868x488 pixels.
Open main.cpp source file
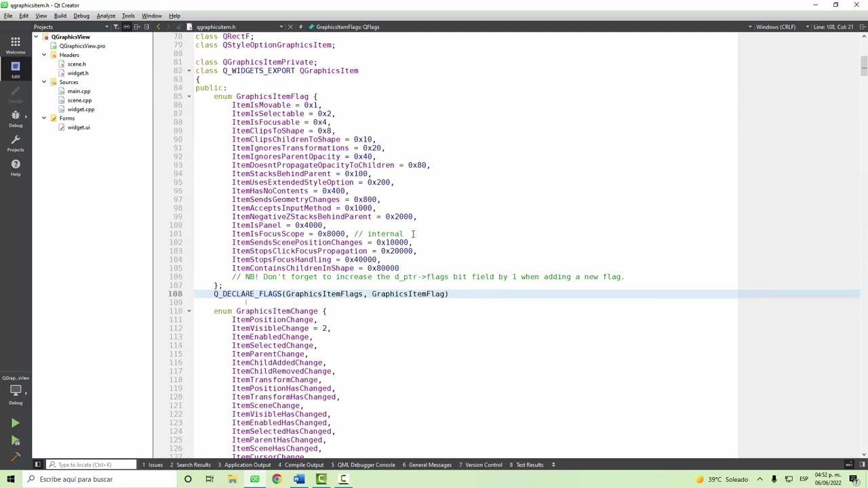click(79, 91)
